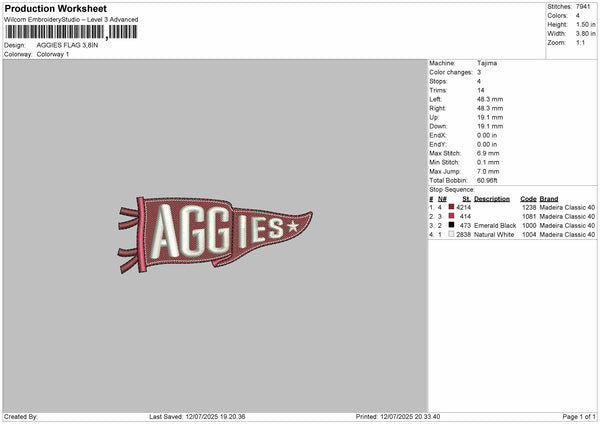Click the design name AGGIES FLAG 3,8IN
The image size is (600, 424).
(x=67, y=45)
